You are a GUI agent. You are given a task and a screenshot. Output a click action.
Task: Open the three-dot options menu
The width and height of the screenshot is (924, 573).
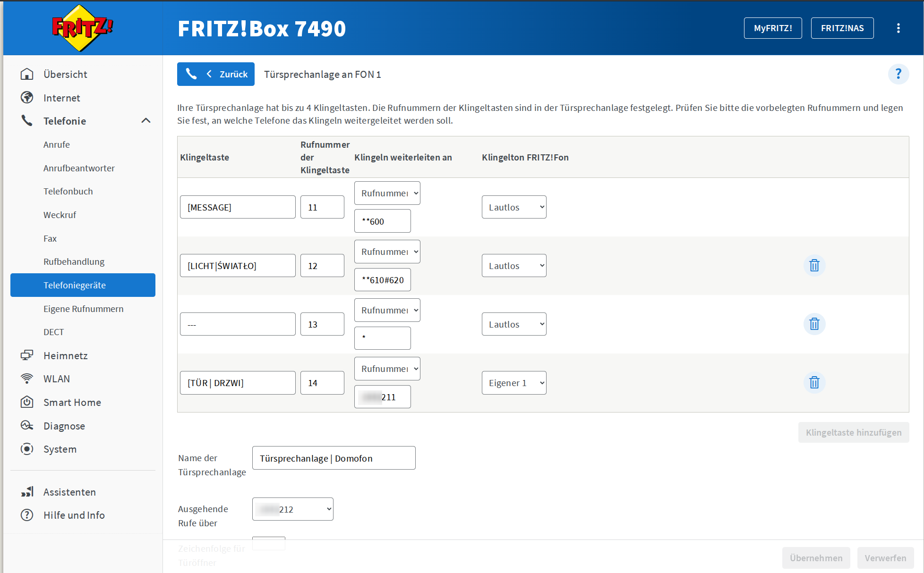[x=898, y=28]
